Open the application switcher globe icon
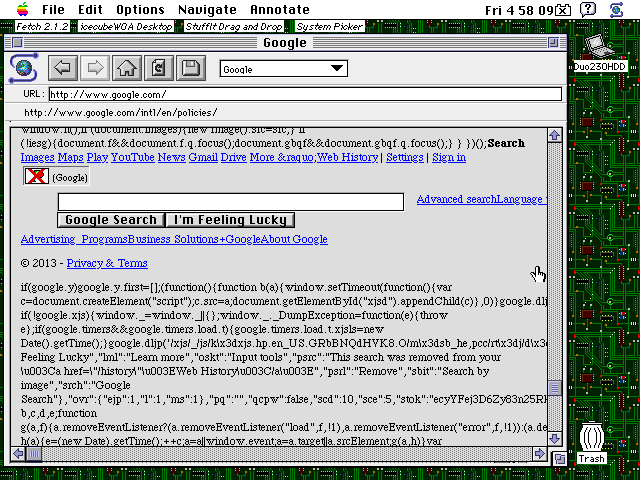This screenshot has width=640, height=480. [x=616, y=9]
